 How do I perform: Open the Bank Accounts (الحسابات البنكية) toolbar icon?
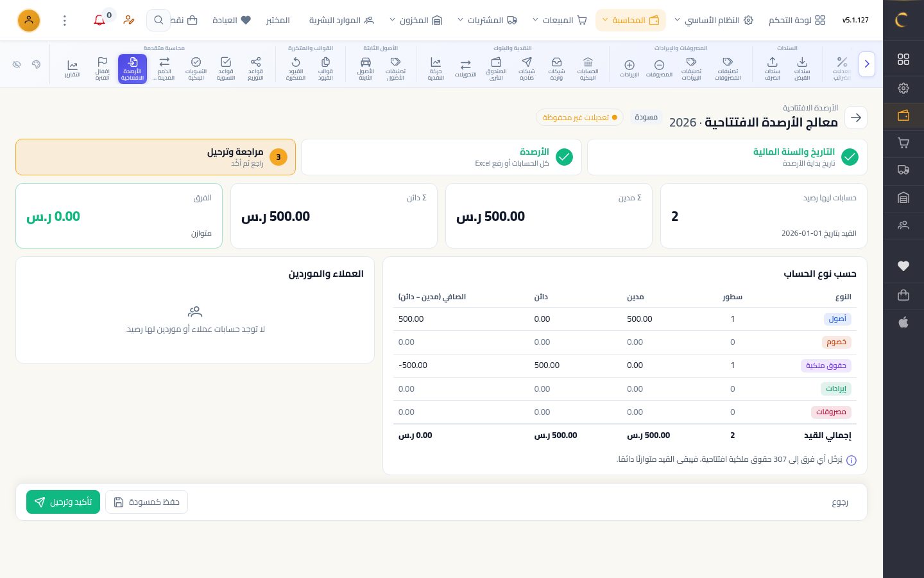588,68
